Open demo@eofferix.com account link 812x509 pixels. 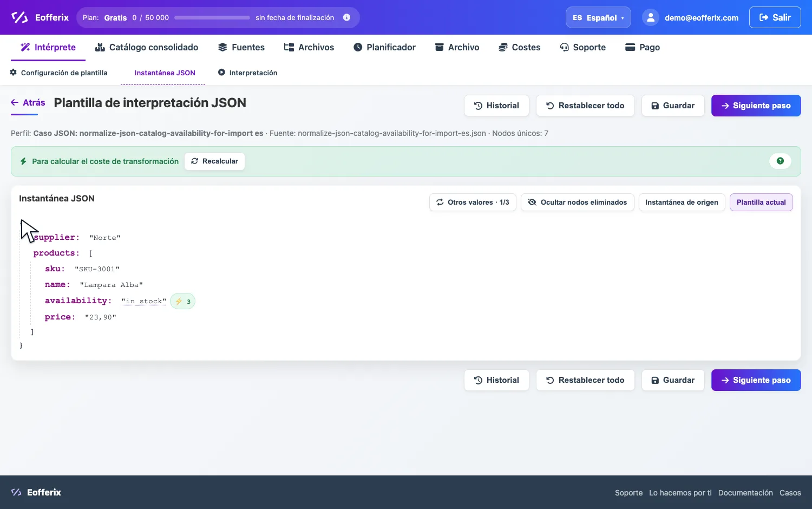click(x=701, y=18)
